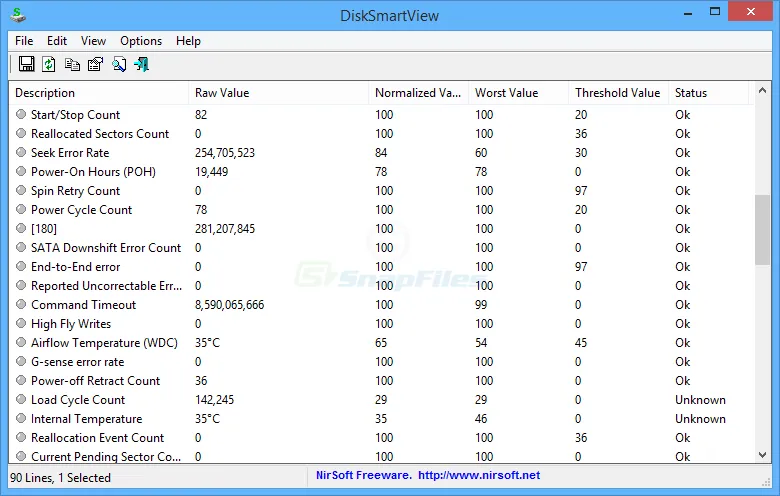Click the bullet icon beside Airflow Temperature (WDC)

(21, 342)
